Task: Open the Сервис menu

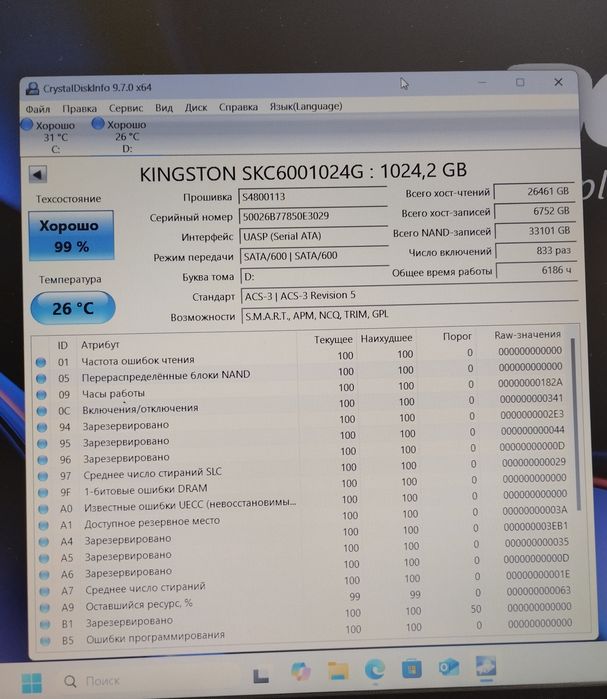Action: click(126, 108)
